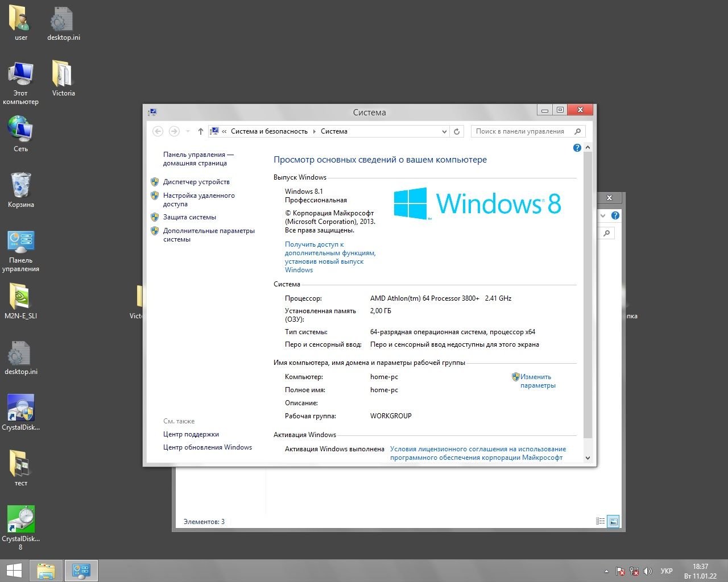728x582 pixels.
Task: Open the тест folder icon
Action: point(20,468)
